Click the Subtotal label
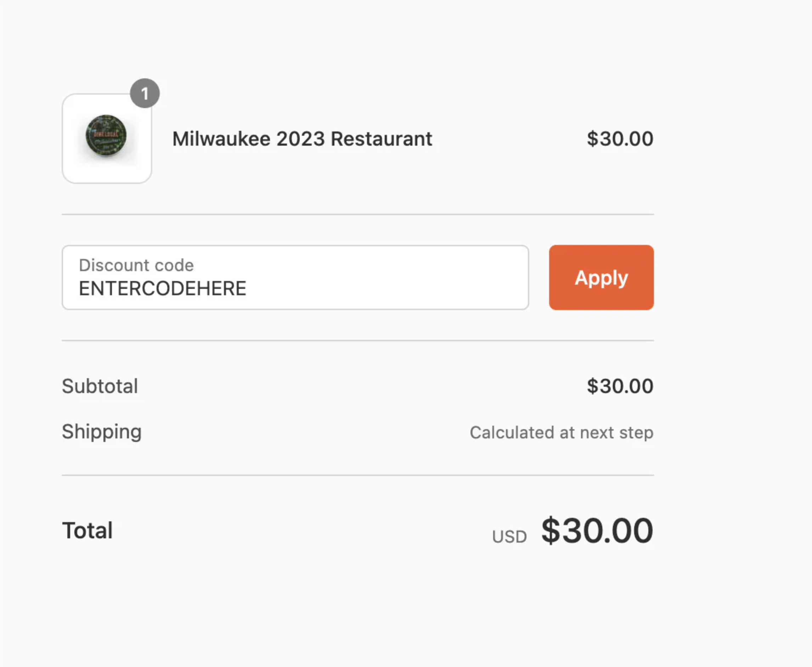812x667 pixels. (x=100, y=386)
